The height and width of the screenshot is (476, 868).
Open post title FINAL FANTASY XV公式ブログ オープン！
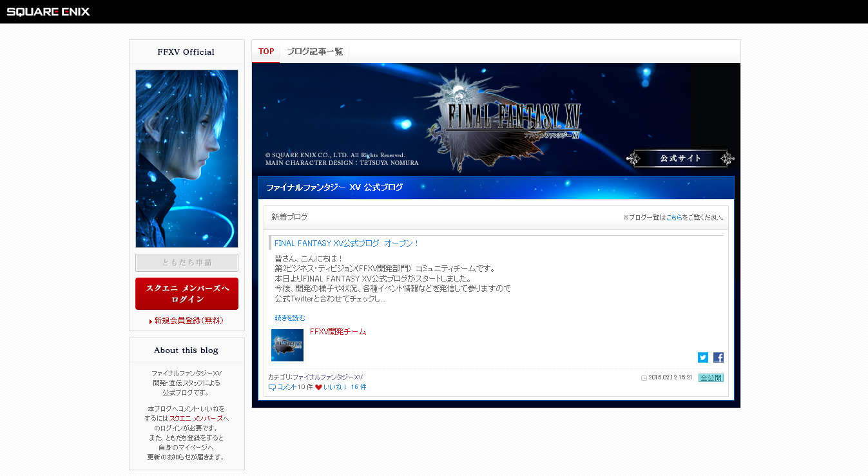pyautogui.click(x=347, y=243)
